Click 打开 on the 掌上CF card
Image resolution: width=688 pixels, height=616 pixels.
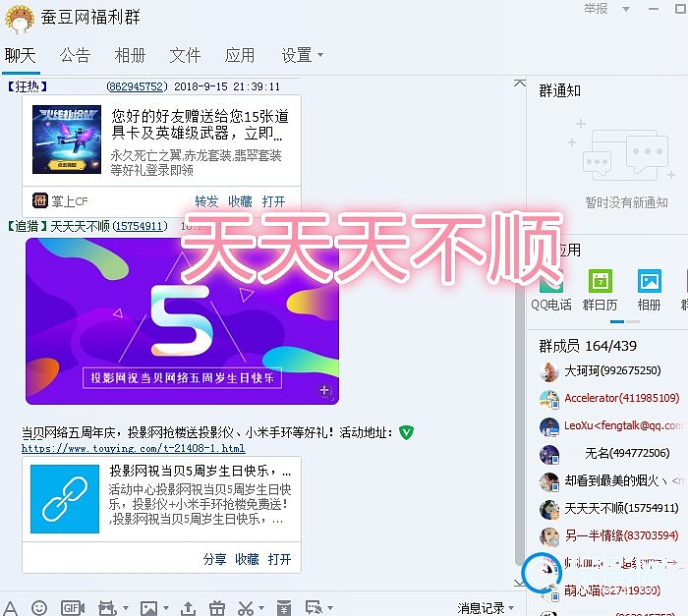click(x=274, y=201)
